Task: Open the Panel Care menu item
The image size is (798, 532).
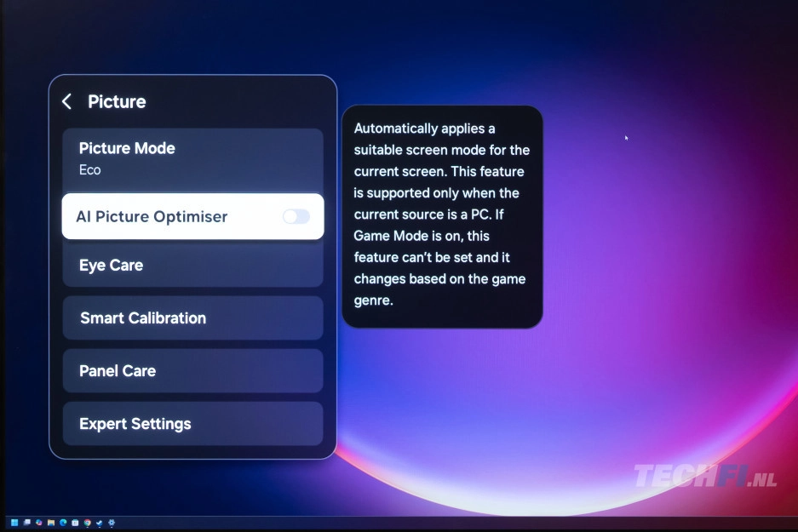Action: coord(192,371)
